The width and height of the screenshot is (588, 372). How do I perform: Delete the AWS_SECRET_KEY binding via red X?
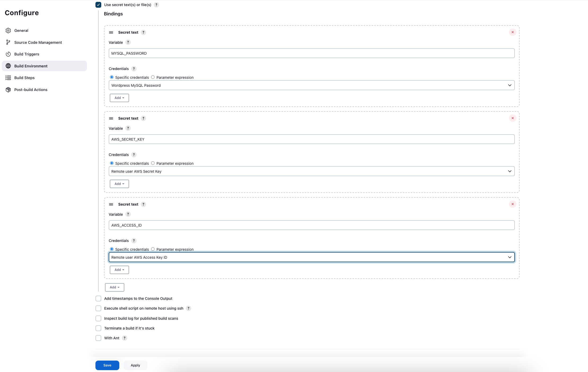click(x=512, y=118)
